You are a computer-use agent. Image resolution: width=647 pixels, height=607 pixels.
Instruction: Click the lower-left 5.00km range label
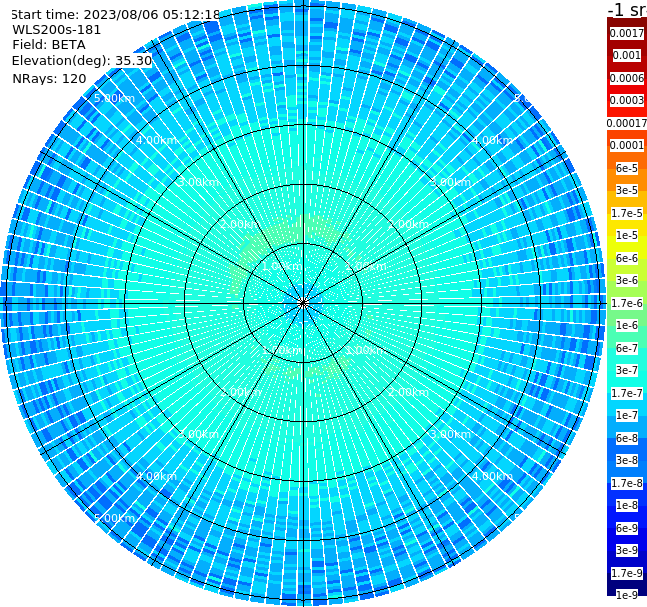[x=114, y=518]
